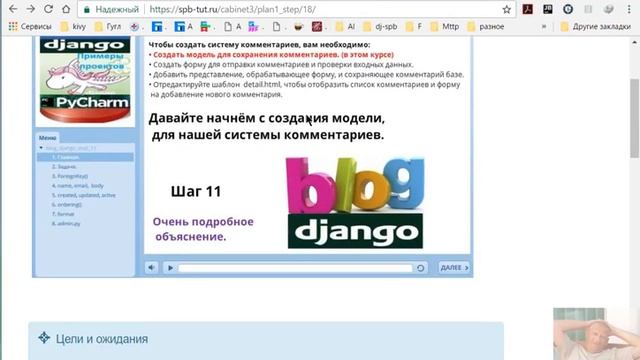
Task: Restart the lesson with replay icon
Action: click(x=420, y=268)
